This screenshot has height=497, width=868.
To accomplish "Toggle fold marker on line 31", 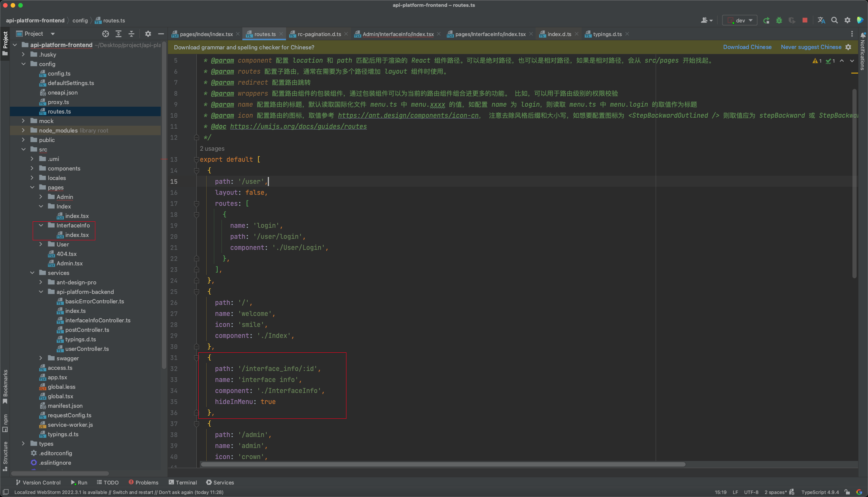I will pos(196,358).
